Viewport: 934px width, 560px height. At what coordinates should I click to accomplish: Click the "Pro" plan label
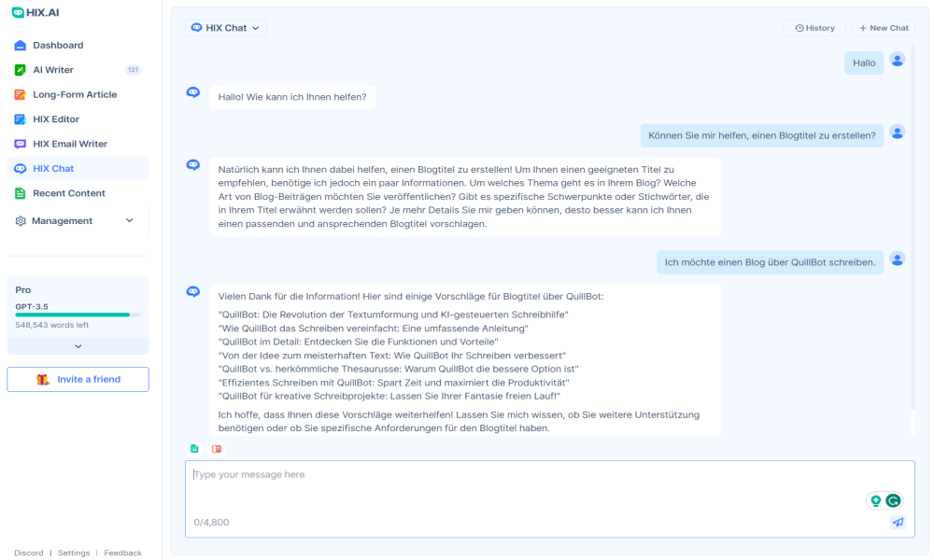point(23,290)
